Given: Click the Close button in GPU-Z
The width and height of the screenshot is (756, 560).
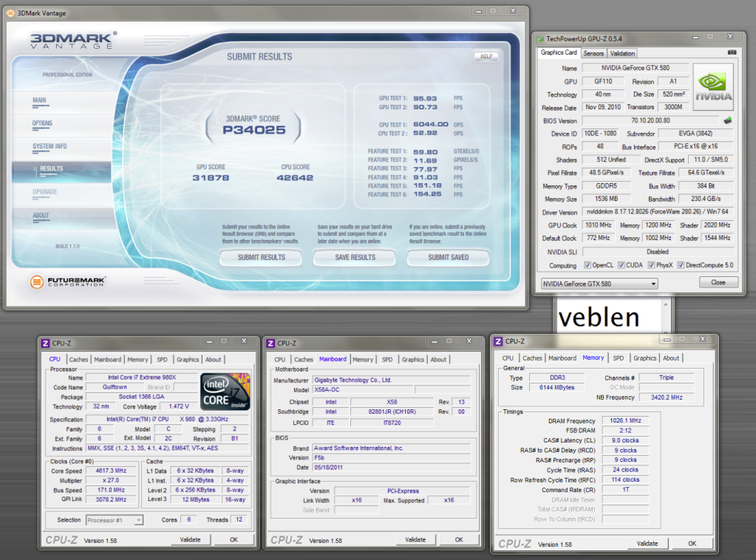Looking at the screenshot, I should pos(718,282).
